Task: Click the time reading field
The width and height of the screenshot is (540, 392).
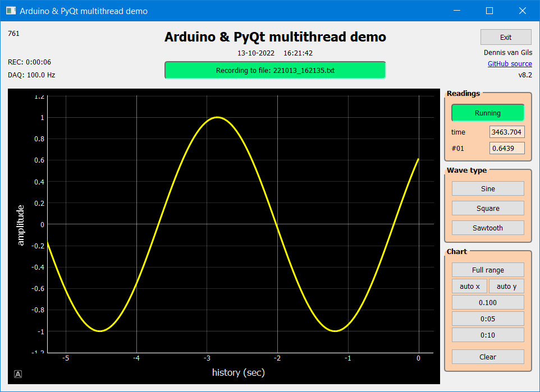Action: click(507, 132)
